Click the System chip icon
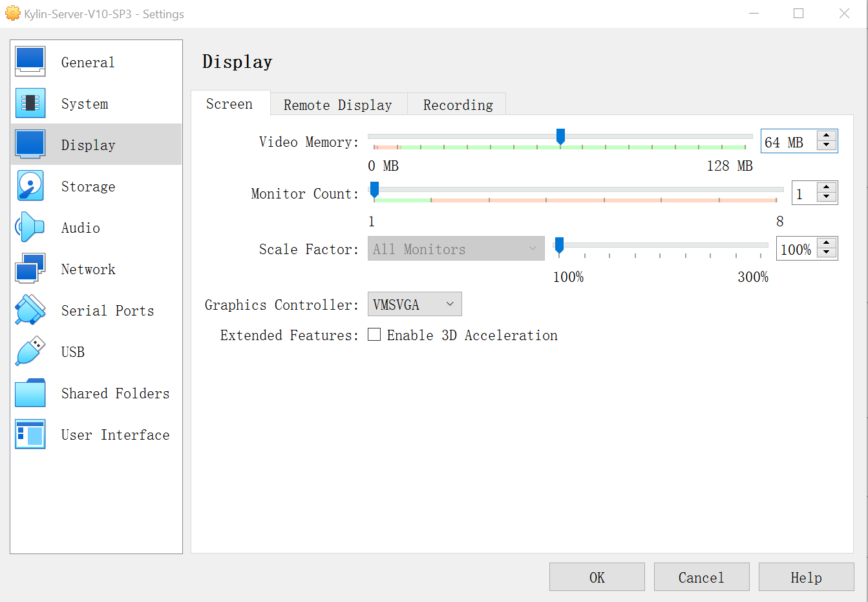 click(x=30, y=103)
